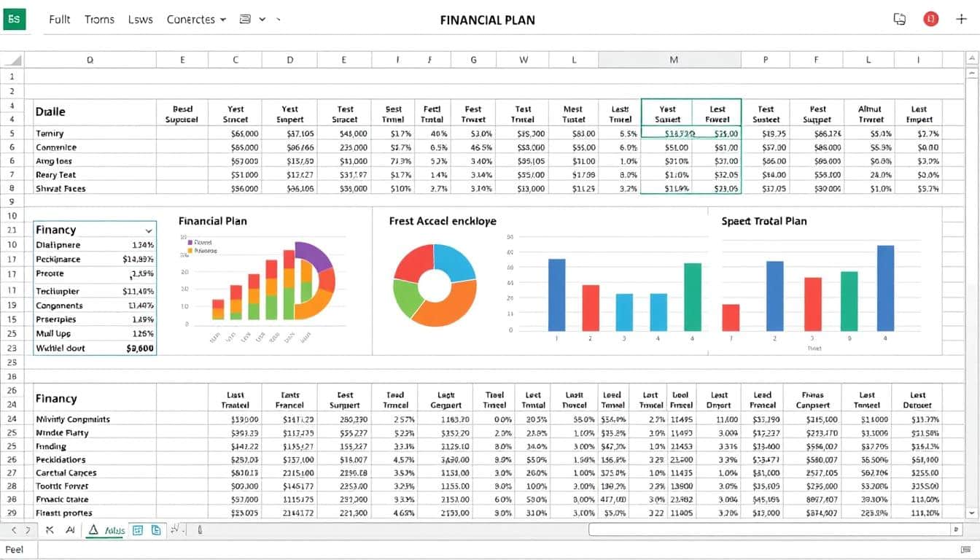Open the Trorns menu
The height and width of the screenshot is (560, 980).
(x=99, y=20)
